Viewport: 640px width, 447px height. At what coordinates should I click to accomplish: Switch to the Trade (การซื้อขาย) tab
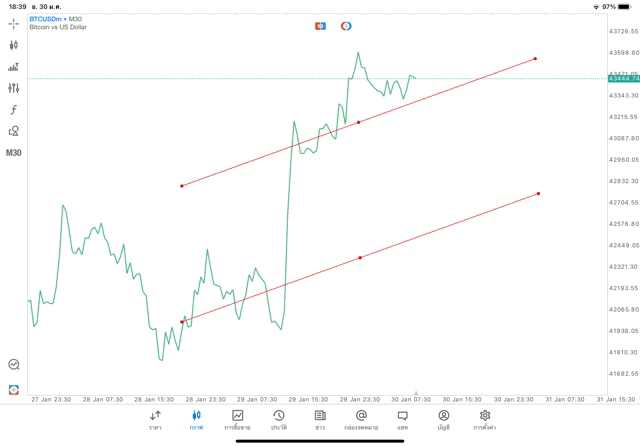[x=238, y=420]
